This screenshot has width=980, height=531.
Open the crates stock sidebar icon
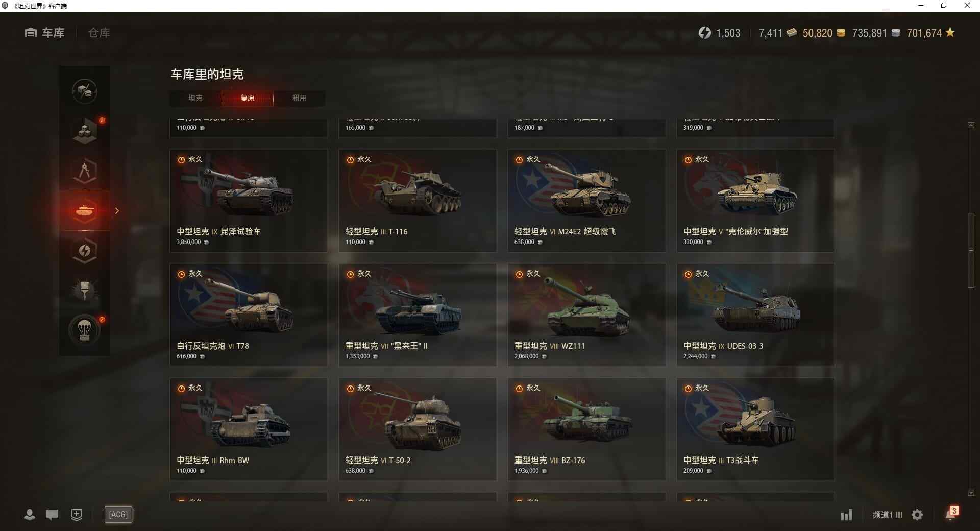click(x=85, y=131)
